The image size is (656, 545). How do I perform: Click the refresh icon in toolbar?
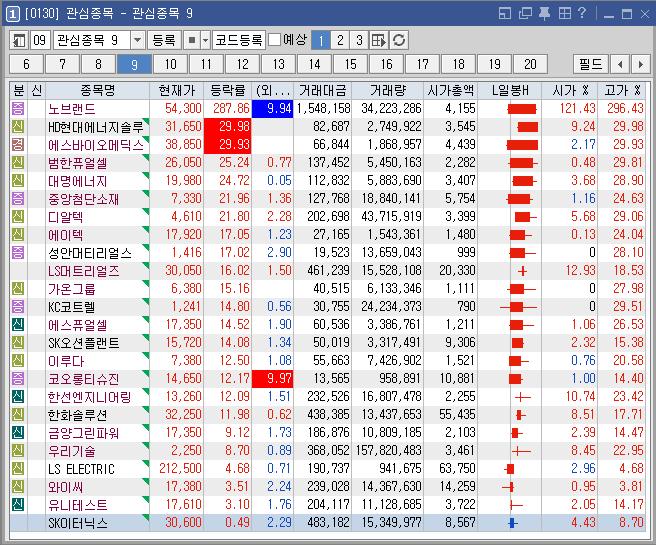coord(399,41)
